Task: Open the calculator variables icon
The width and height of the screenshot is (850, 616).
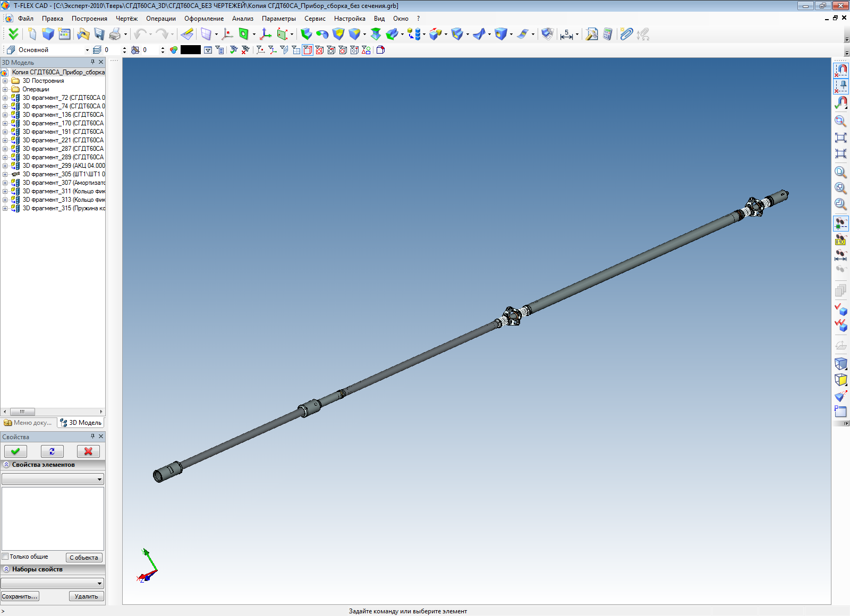Action: pos(607,34)
